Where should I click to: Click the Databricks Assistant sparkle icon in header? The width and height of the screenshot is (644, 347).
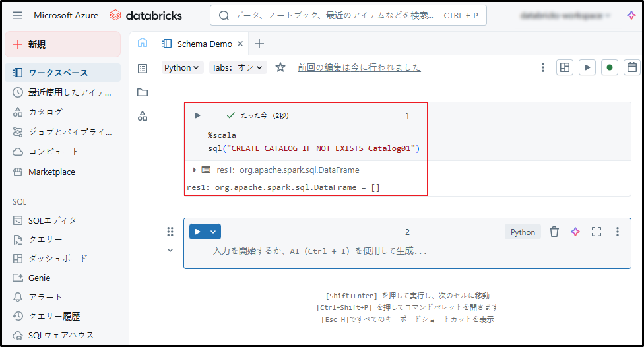(x=631, y=15)
